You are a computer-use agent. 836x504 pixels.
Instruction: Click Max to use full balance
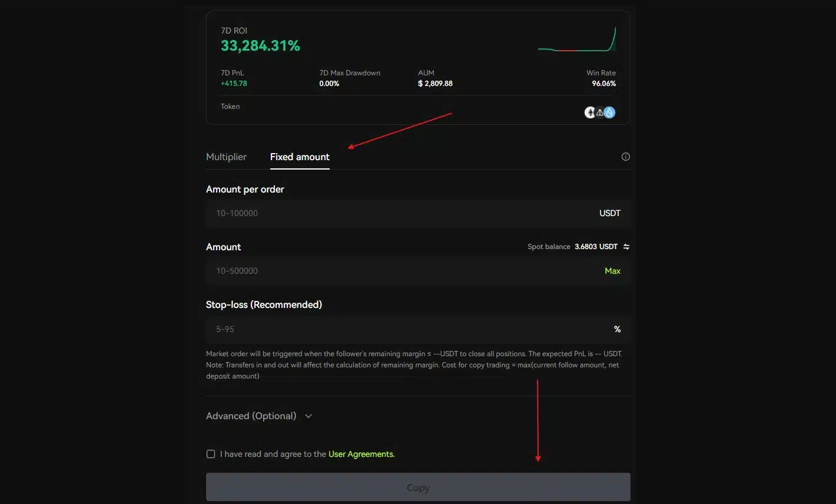[x=612, y=271]
